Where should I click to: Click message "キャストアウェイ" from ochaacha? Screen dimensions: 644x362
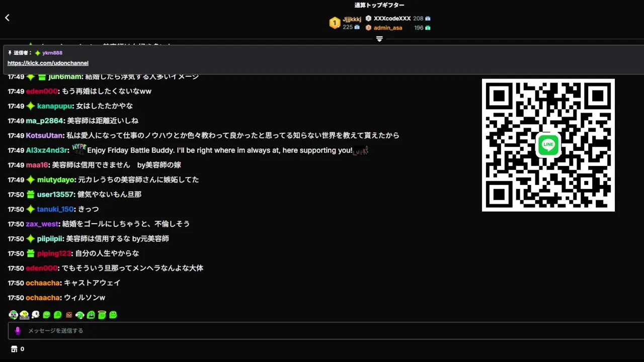[x=92, y=283]
